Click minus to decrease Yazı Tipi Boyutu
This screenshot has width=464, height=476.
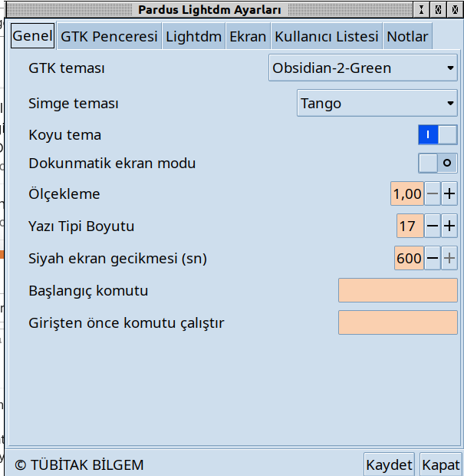click(433, 226)
